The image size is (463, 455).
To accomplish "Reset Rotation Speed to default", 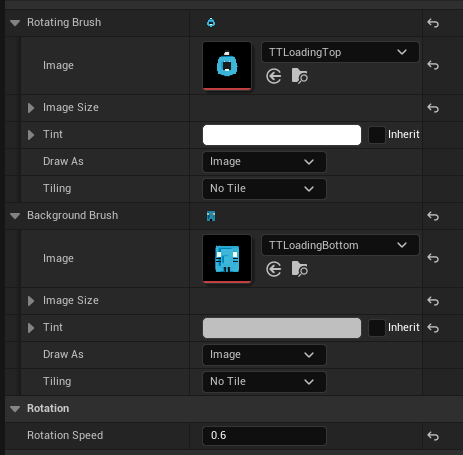I will tap(433, 436).
